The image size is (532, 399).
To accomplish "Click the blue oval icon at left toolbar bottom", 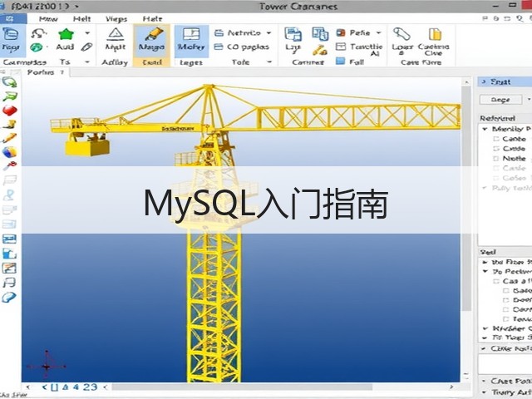I will [9, 298].
